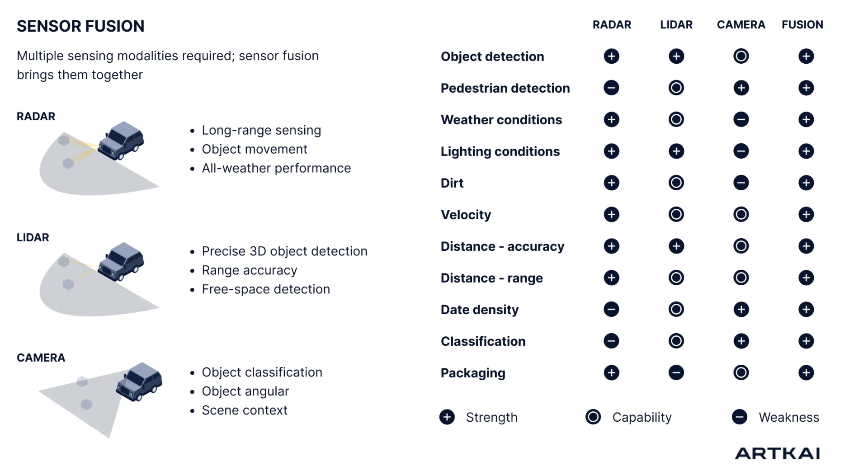Click the RADAR column header
Viewport: 868px width, 466px height.
612,25
